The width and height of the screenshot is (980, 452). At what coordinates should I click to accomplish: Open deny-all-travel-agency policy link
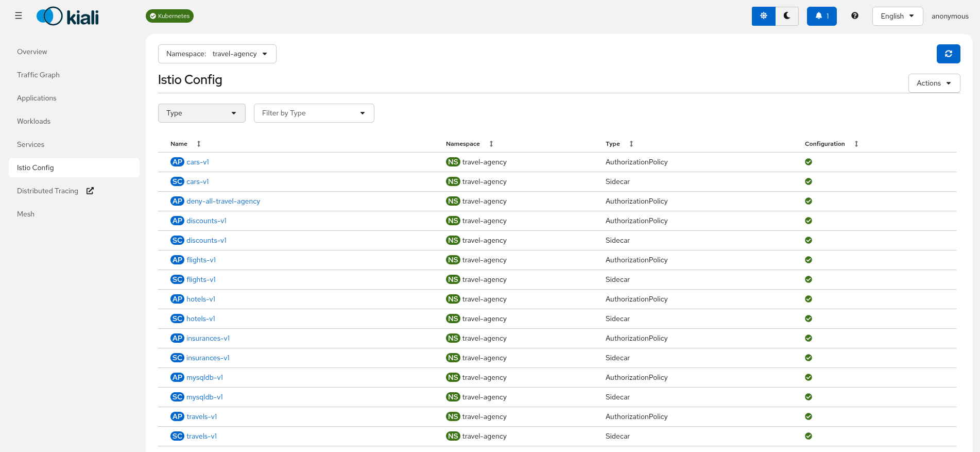tap(223, 201)
